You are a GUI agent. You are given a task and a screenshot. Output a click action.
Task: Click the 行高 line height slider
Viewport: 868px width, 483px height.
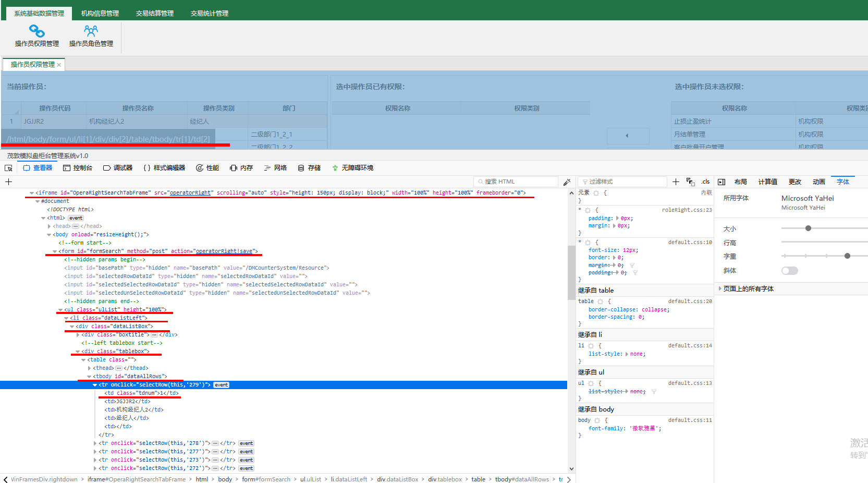pyautogui.click(x=824, y=242)
